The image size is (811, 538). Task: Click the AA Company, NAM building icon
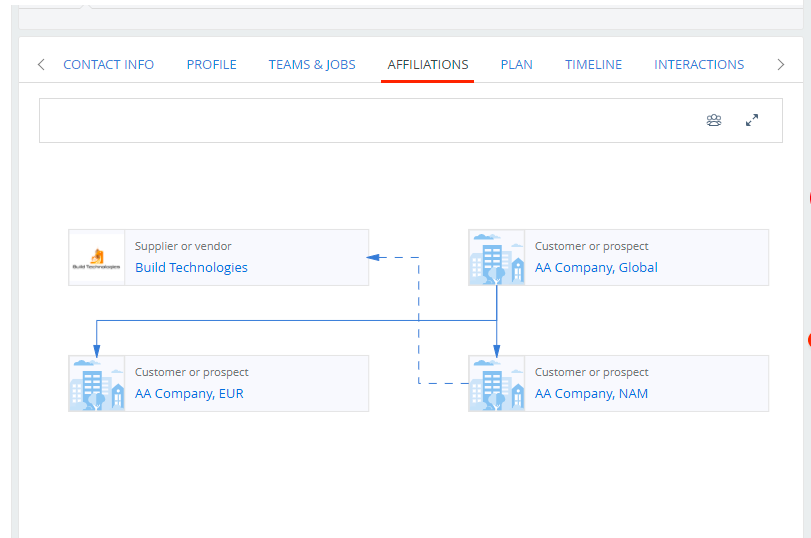[x=496, y=384]
